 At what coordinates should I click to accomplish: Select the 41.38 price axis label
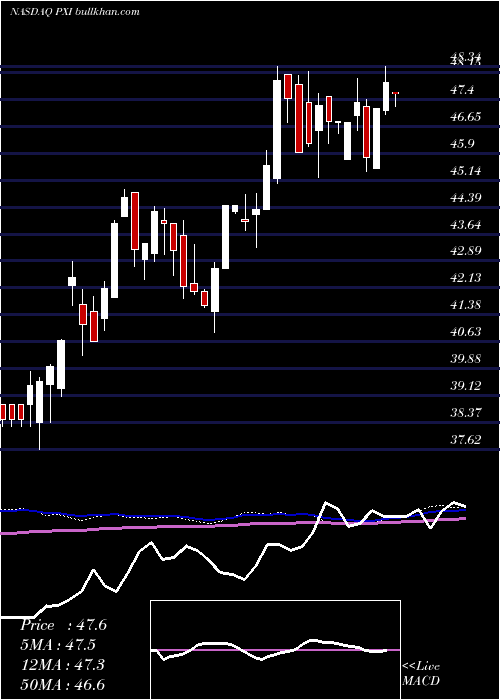tap(466, 304)
